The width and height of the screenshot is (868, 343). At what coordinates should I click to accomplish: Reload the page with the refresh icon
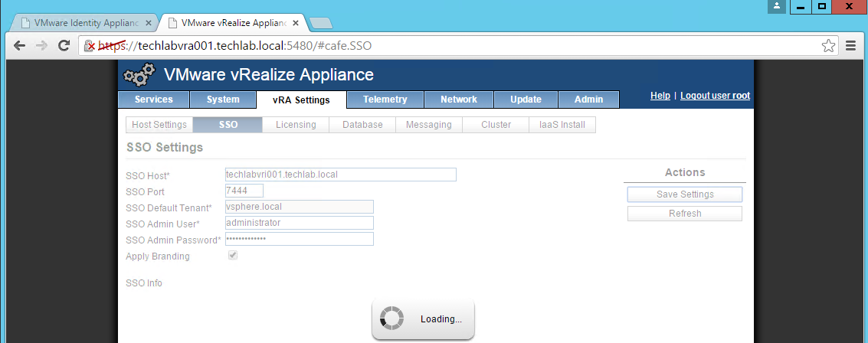[64, 45]
